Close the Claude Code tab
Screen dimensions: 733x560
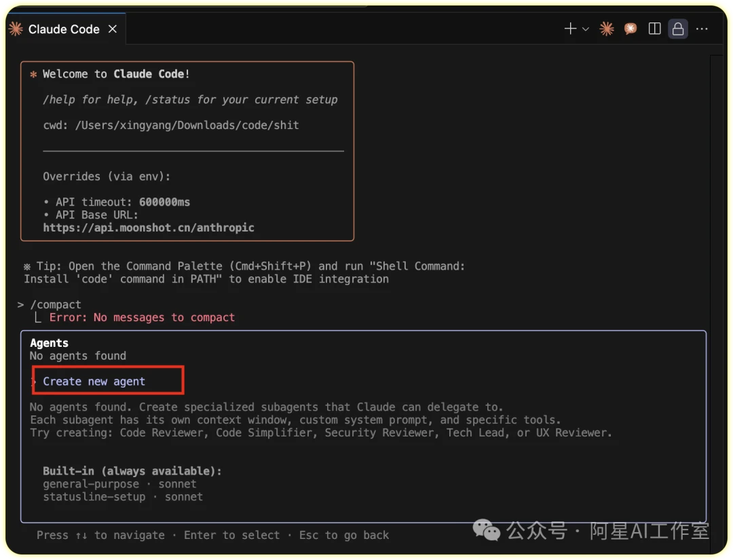[113, 29]
